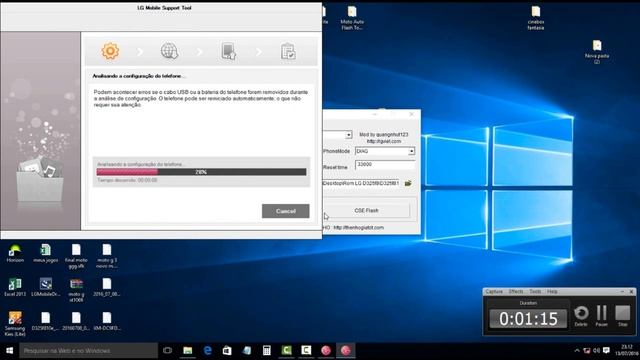Click the phone update step icon

(229, 51)
